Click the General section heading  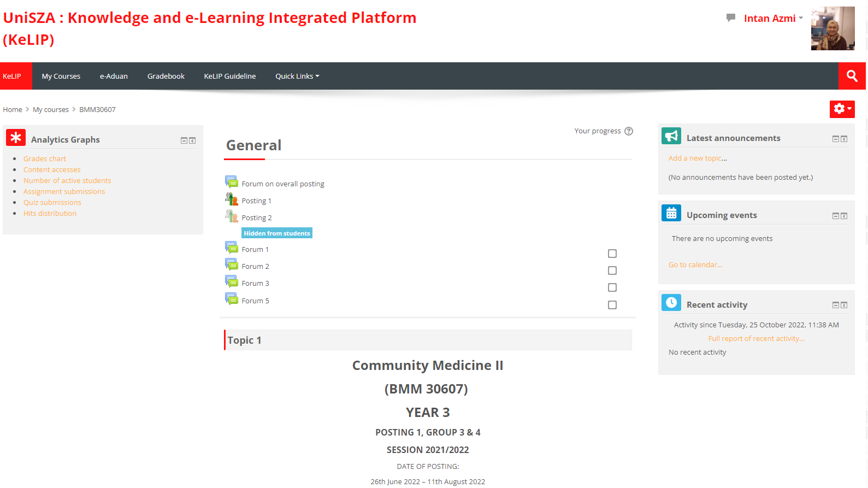pos(254,145)
